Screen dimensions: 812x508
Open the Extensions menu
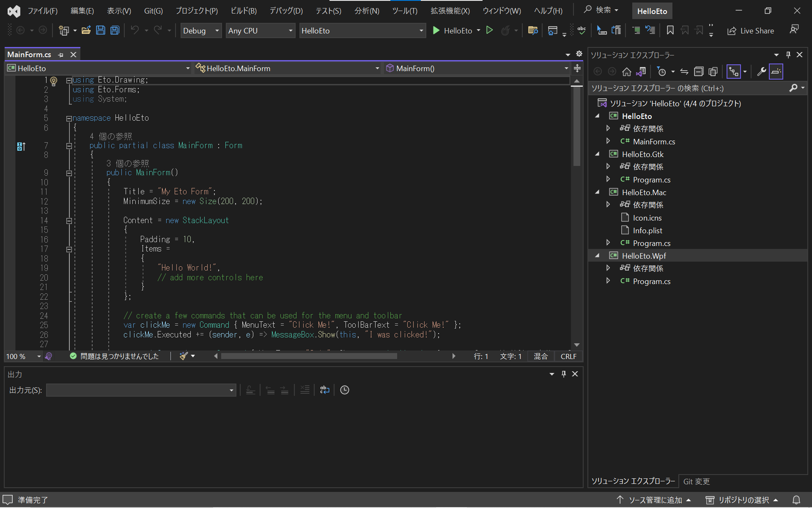click(x=450, y=11)
